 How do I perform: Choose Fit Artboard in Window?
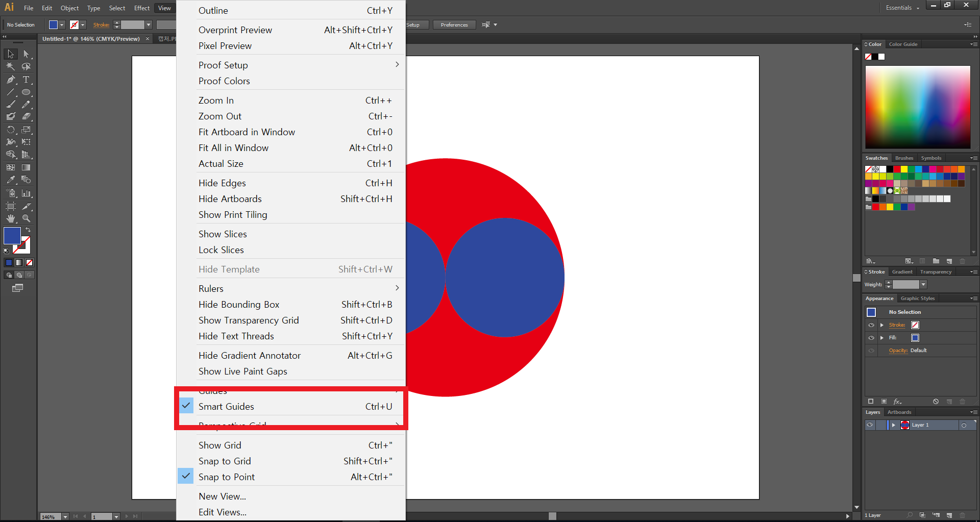pos(291,132)
